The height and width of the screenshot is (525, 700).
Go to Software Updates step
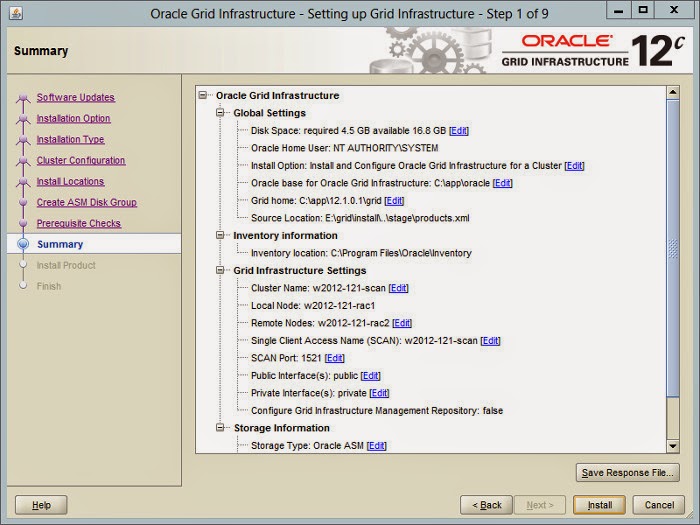pos(75,97)
